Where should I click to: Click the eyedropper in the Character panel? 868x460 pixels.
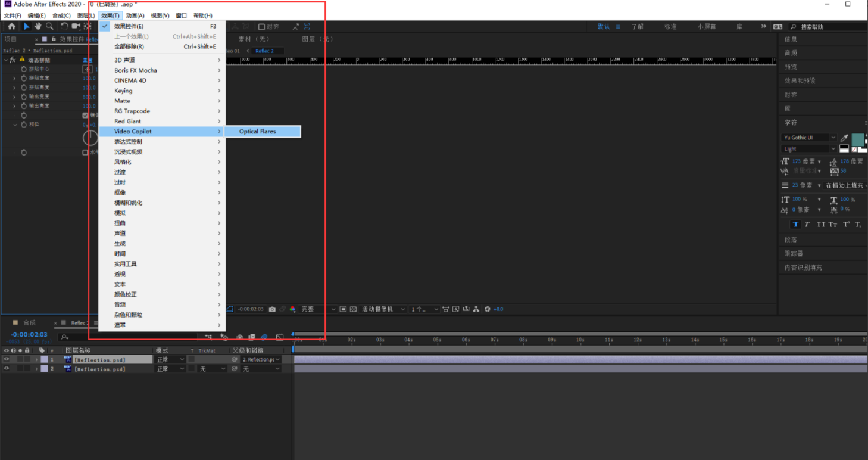(x=844, y=138)
